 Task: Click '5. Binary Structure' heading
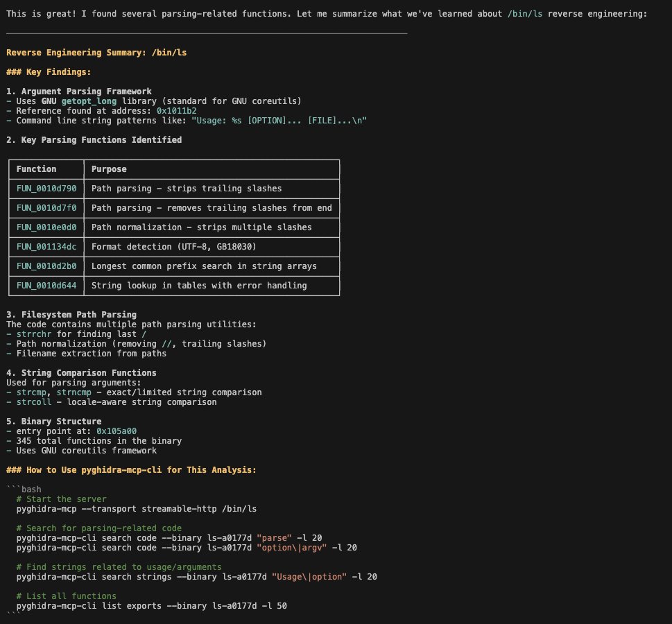pyautogui.click(x=53, y=422)
